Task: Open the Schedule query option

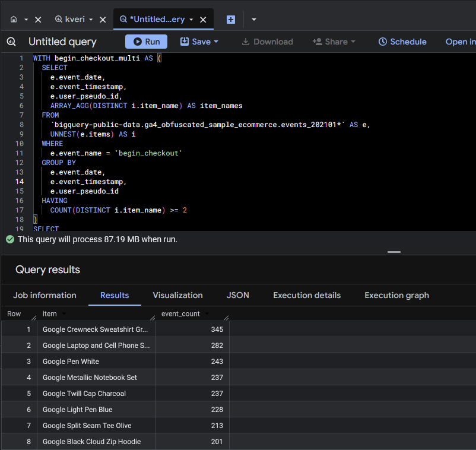Action: click(402, 42)
